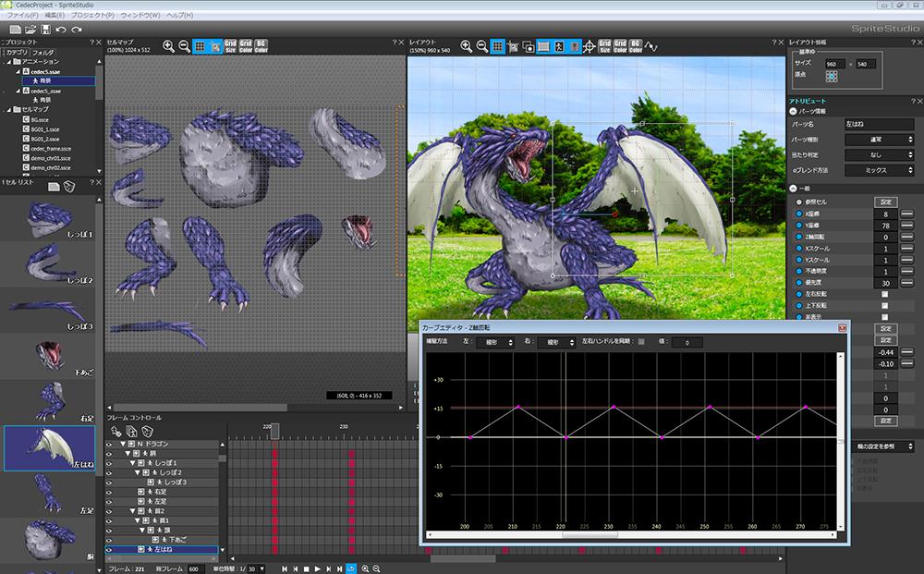Save project floppy disk icon
Screen dimensions: 924x574
(x=46, y=30)
